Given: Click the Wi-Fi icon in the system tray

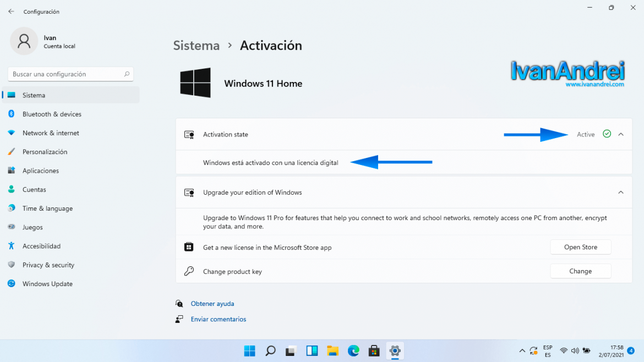Looking at the screenshot, I should (x=563, y=350).
